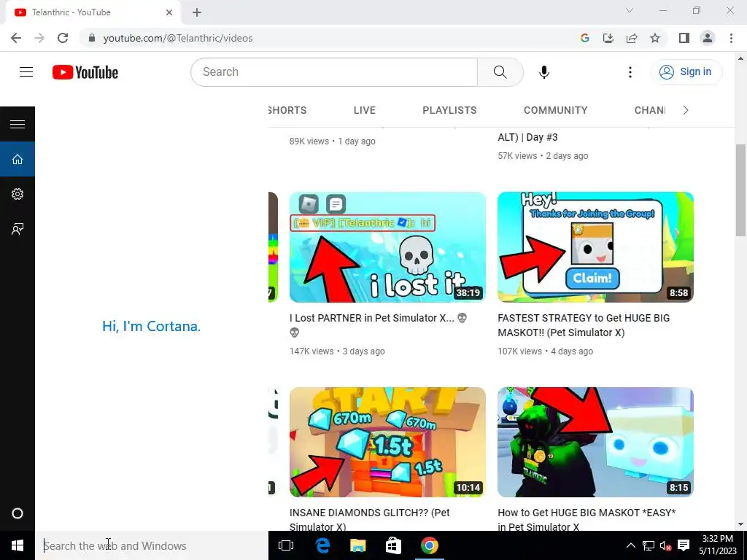Open 'INSANE DIAMONDS GLITCH??' video title
747x560 pixels.
[x=369, y=519]
